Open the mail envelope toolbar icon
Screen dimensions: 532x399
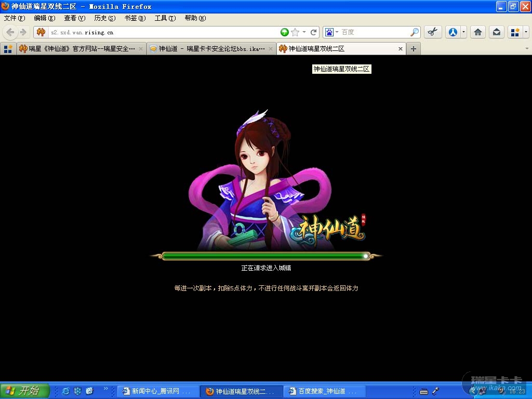coord(496,32)
